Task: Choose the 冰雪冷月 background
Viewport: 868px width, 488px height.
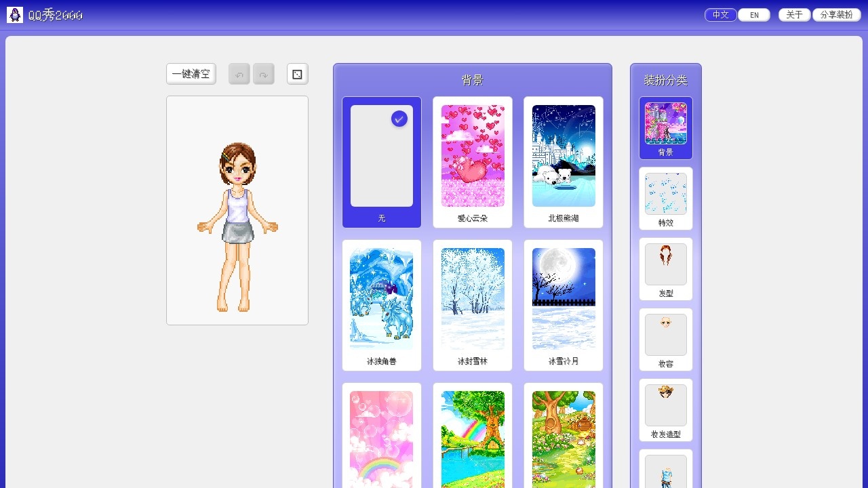Action: pos(564,305)
